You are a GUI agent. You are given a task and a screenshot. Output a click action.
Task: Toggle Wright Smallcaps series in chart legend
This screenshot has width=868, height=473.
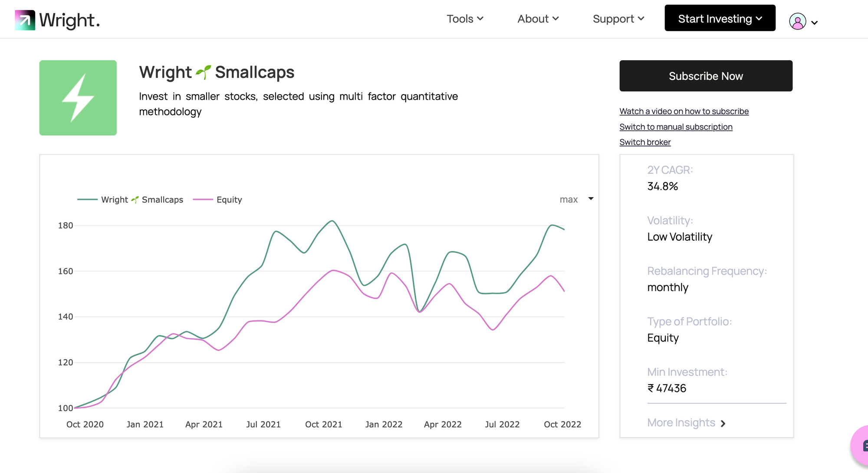click(130, 200)
